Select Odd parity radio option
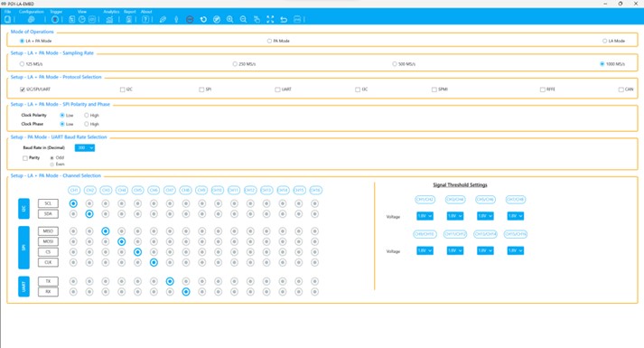644x348 pixels. (52, 158)
